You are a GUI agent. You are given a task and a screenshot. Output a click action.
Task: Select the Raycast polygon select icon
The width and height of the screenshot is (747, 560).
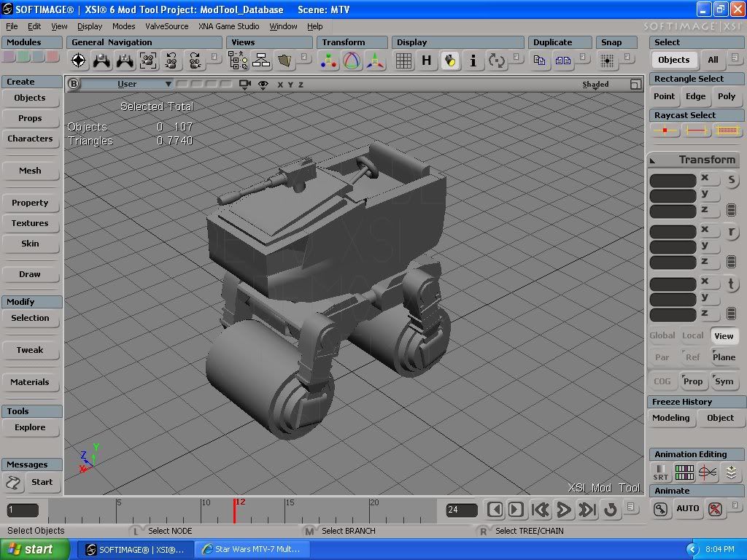(727, 130)
